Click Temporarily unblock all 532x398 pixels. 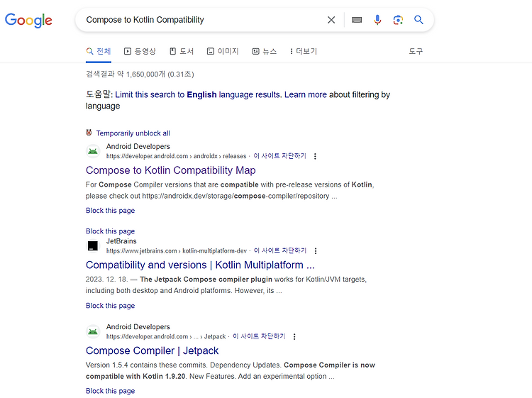click(x=133, y=133)
